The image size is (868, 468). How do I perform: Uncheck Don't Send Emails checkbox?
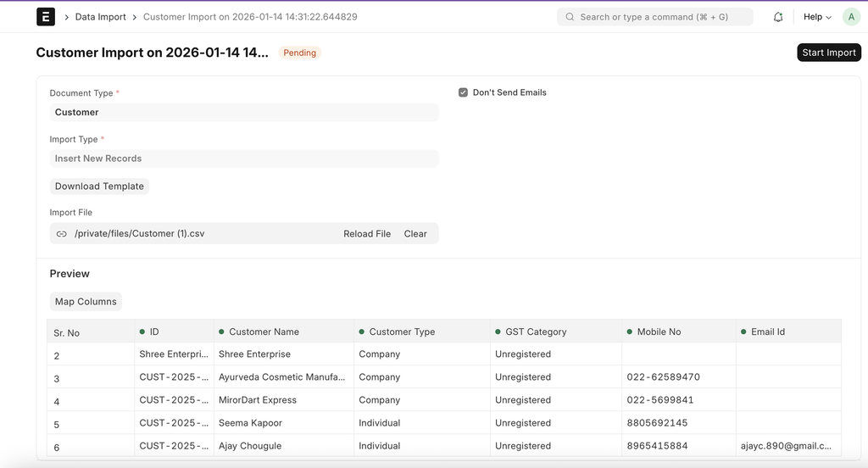[x=464, y=92]
